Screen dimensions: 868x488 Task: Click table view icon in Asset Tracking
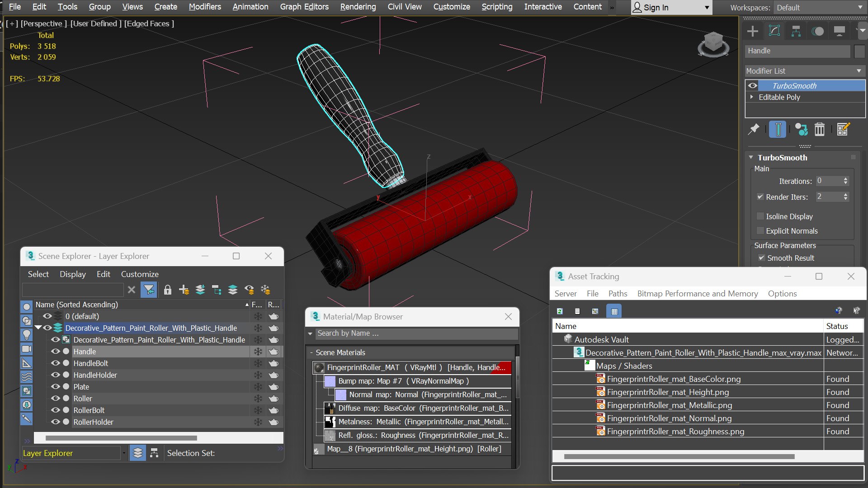[x=614, y=311]
